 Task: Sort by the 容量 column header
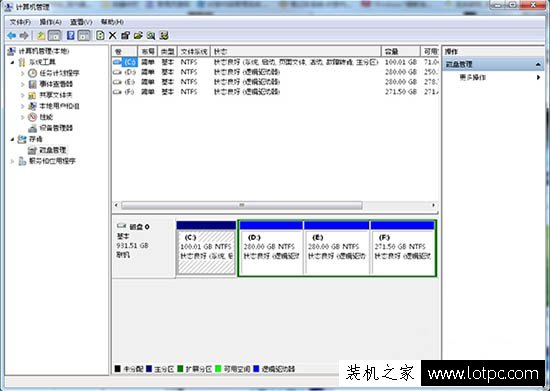tap(401, 52)
